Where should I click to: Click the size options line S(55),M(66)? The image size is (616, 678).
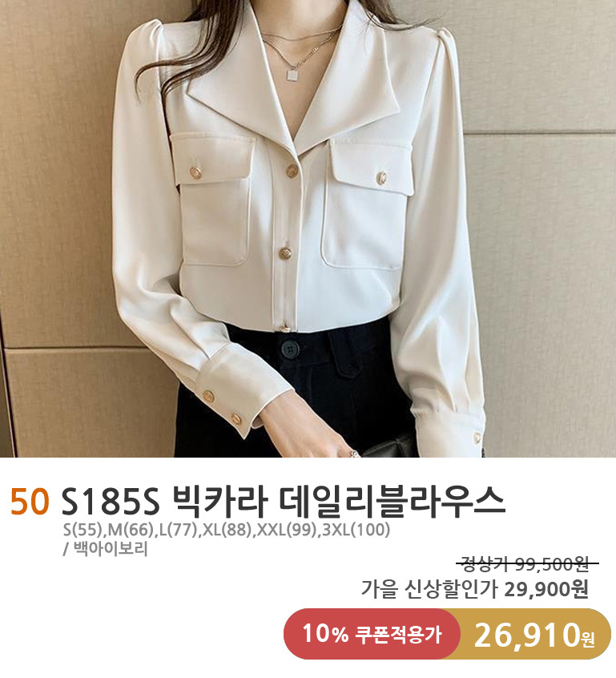click(x=227, y=529)
